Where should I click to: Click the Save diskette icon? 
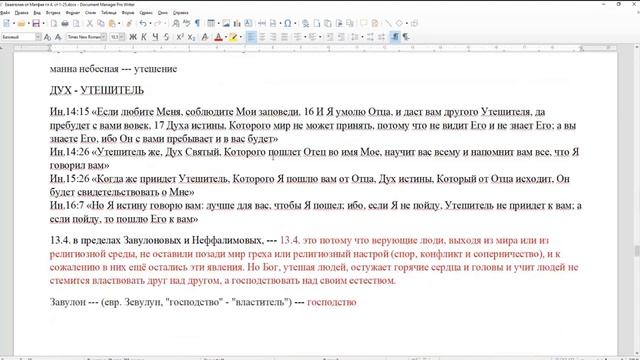coord(36,23)
